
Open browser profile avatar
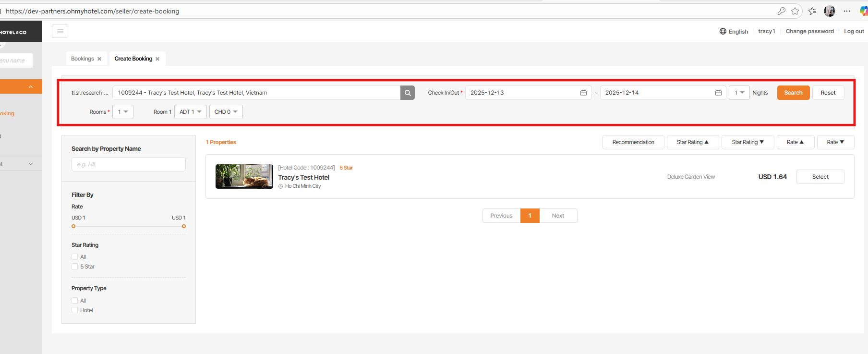(x=830, y=11)
